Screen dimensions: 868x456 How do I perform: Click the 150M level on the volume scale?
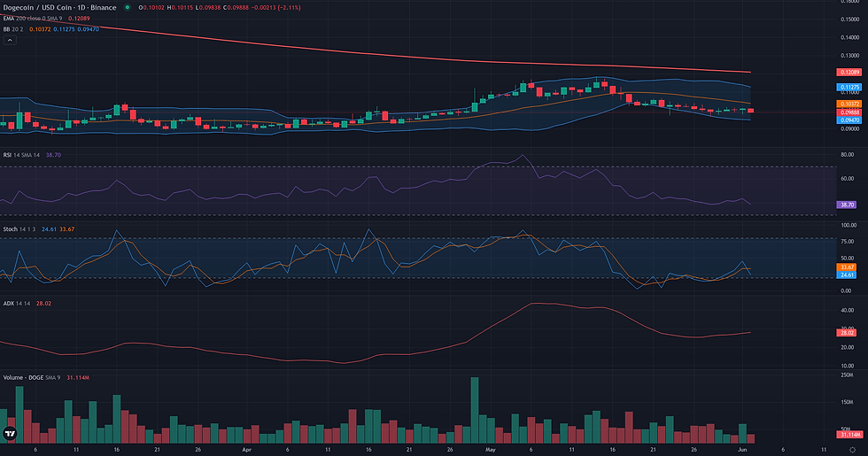[x=848, y=402]
